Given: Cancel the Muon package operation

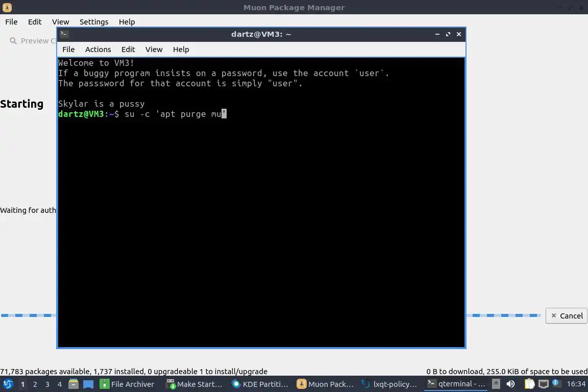Looking at the screenshot, I should [x=567, y=316].
